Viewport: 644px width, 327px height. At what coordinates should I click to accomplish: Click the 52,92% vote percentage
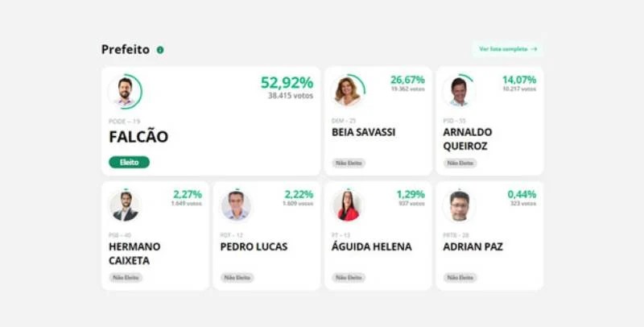287,83
